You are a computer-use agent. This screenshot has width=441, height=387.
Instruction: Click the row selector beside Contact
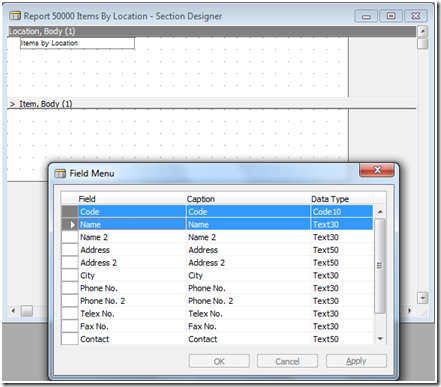coord(70,339)
